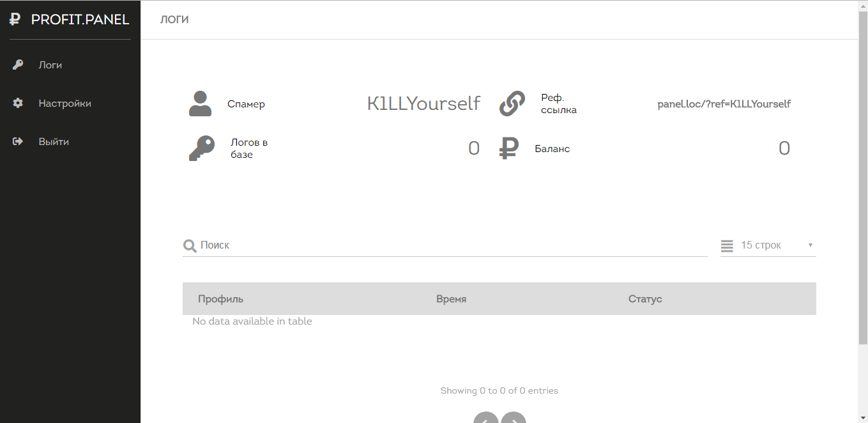Viewport: 868px width, 423px height.
Task: Click the rows list icon beside 15 строк
Action: [727, 245]
